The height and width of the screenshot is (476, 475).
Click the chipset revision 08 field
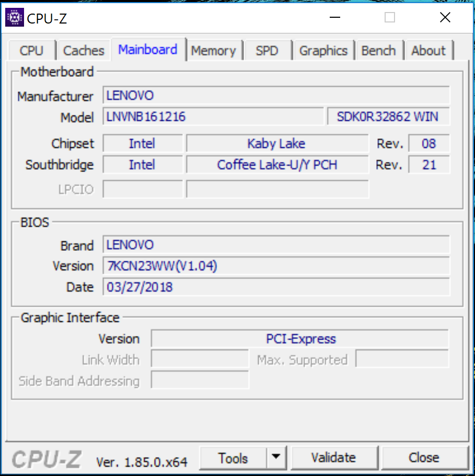pos(429,143)
